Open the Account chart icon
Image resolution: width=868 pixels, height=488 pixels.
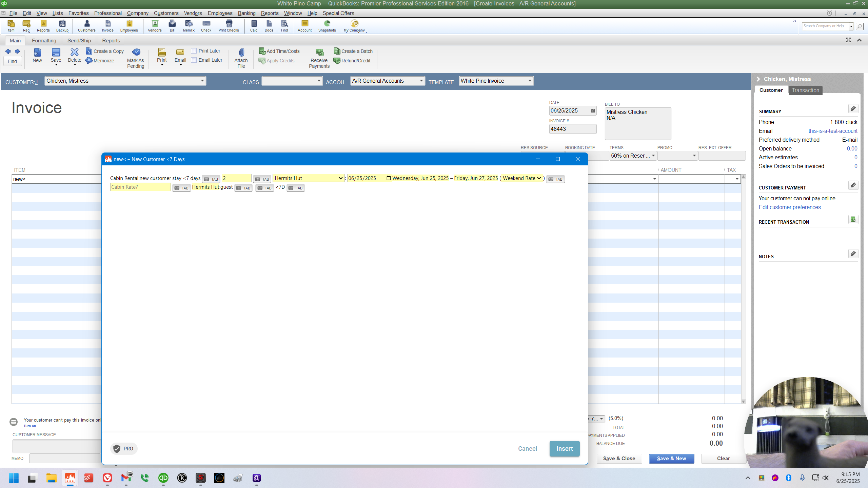coord(305,26)
